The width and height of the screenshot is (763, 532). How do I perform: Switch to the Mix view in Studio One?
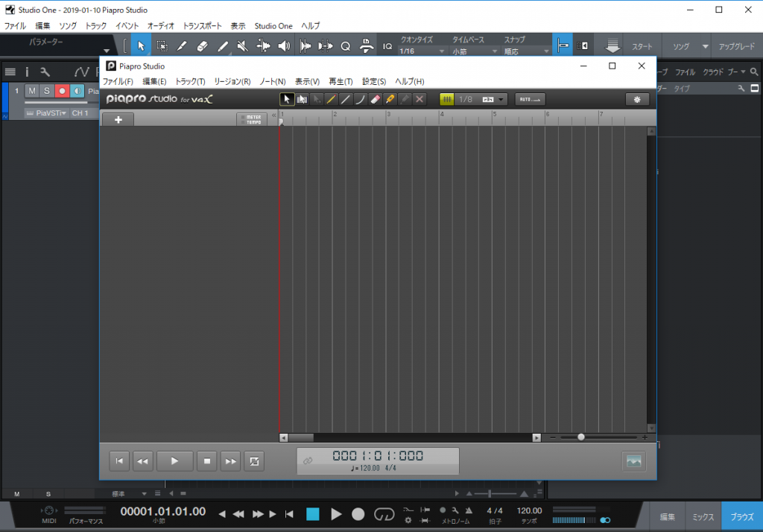coord(702,516)
